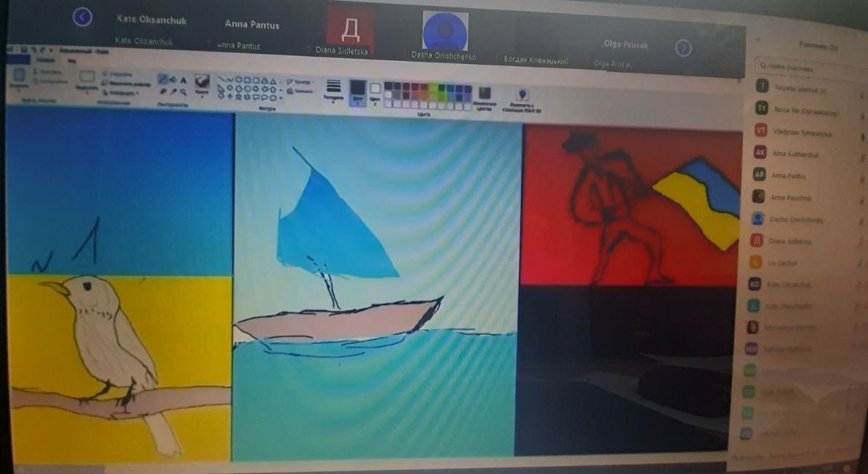This screenshot has width=868, height=474.
Task: Open Edit colors rainbow icon
Action: tap(485, 94)
